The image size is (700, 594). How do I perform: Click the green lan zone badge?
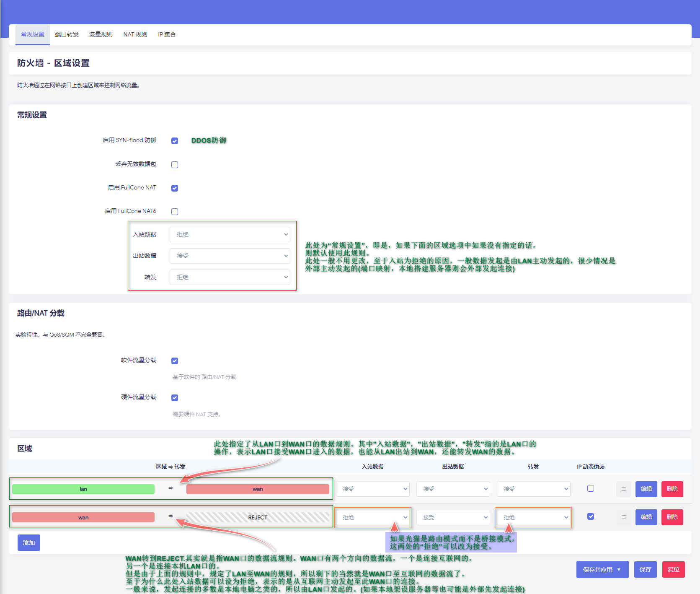pyautogui.click(x=83, y=489)
